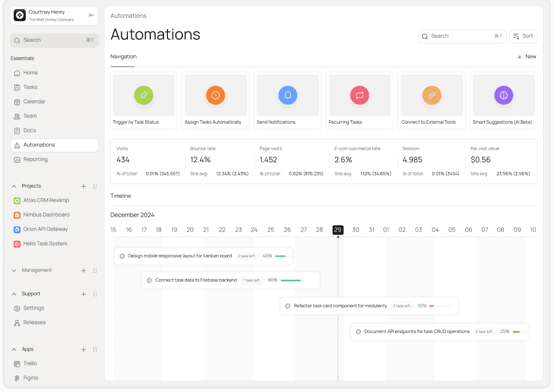Click the Automations page search field

(x=462, y=36)
